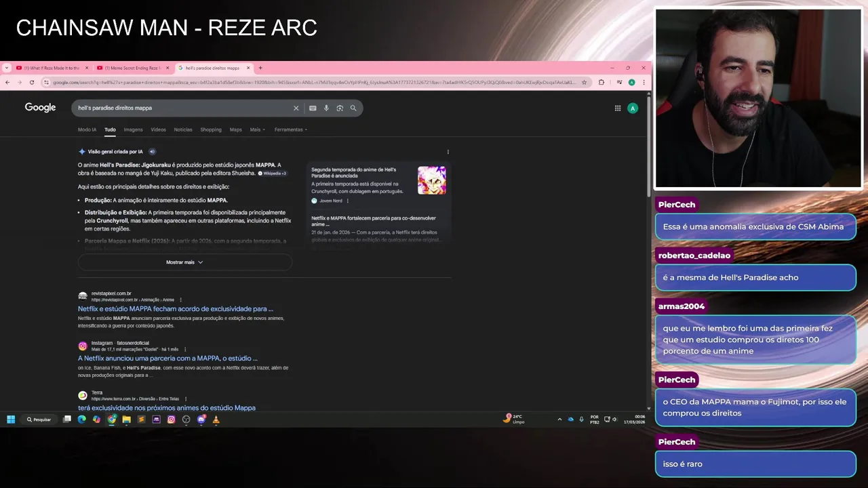Open the Wikipedia +3 source chip
Viewport: 868px width, 488px height.
point(273,174)
